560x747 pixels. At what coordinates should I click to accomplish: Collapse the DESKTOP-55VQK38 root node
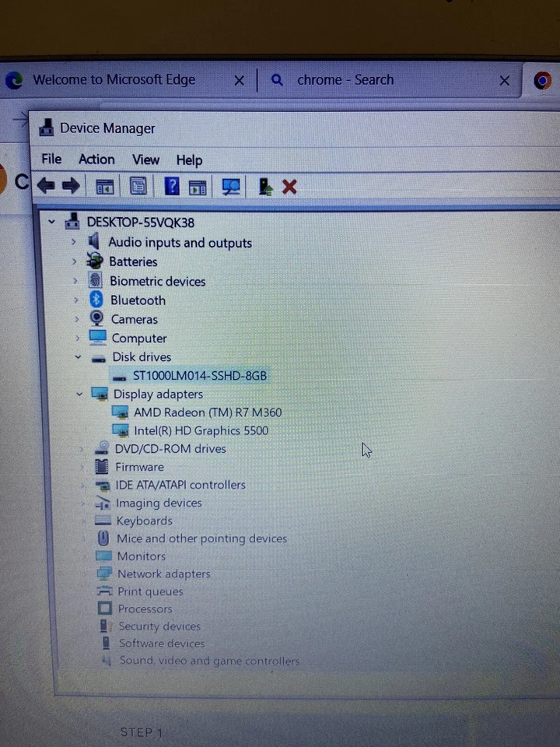click(x=51, y=222)
